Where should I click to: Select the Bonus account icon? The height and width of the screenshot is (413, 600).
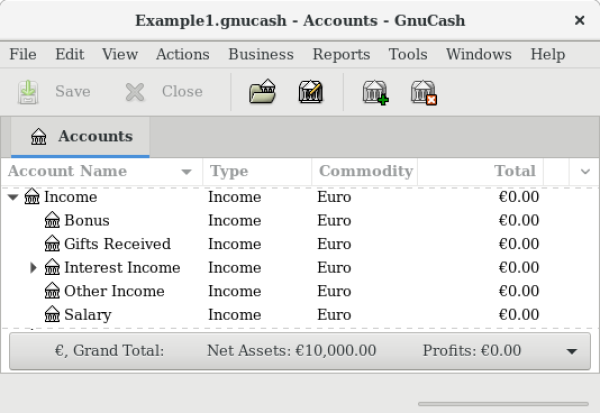pyautogui.click(x=52, y=221)
